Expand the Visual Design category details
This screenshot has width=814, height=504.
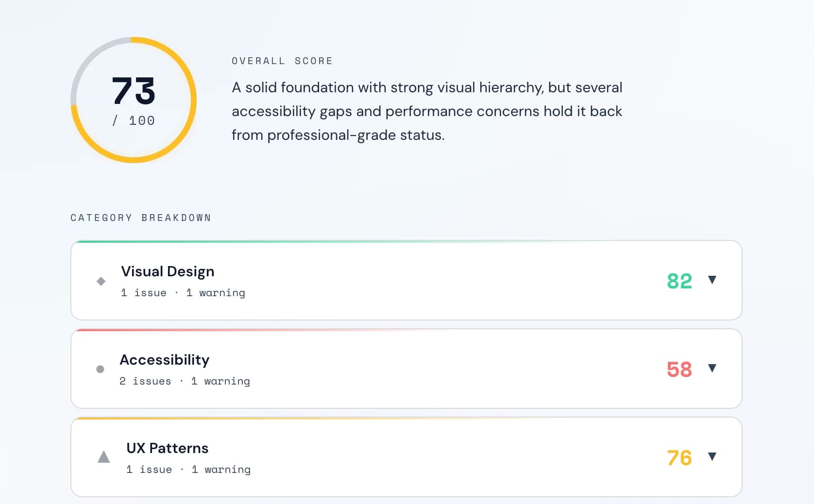pyautogui.click(x=712, y=280)
